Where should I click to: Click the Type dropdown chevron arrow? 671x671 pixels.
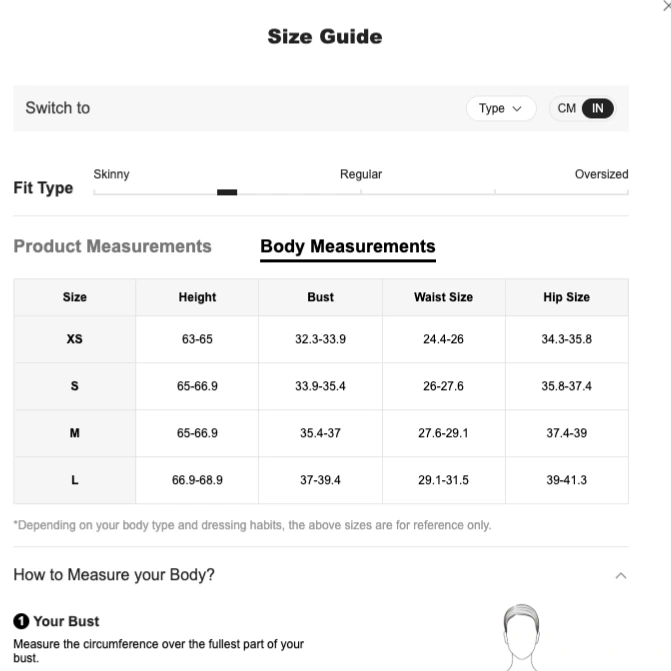click(517, 109)
